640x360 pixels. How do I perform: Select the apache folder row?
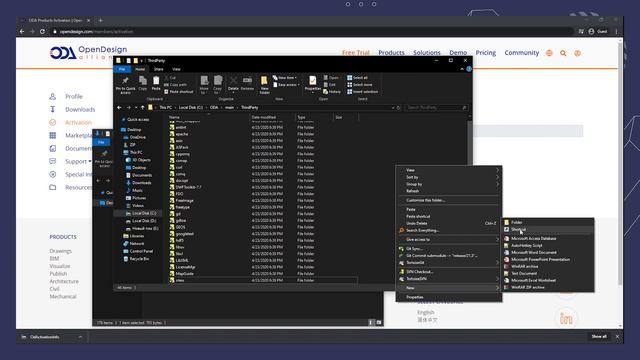pyautogui.click(x=263, y=134)
